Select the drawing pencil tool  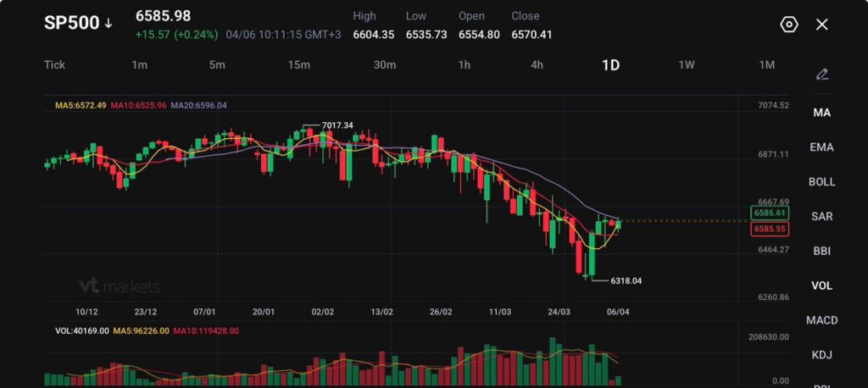pos(821,75)
